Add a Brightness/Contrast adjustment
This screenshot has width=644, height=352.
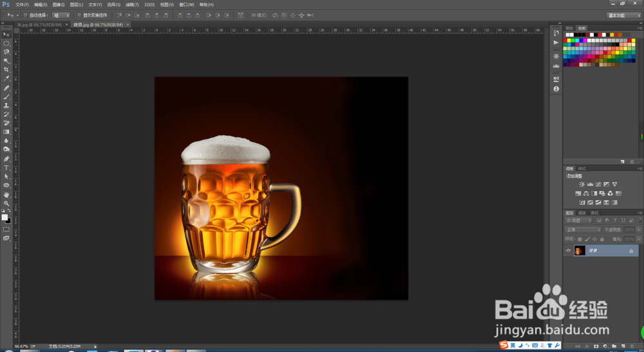point(582,184)
